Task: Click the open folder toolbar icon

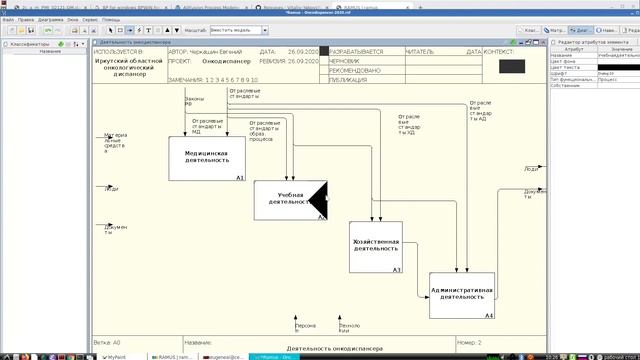Action: pos(21,30)
